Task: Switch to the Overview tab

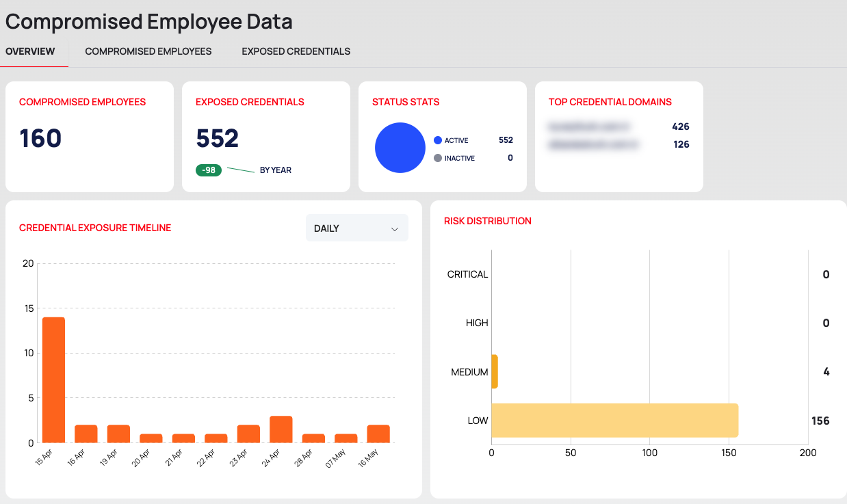Action: click(30, 51)
